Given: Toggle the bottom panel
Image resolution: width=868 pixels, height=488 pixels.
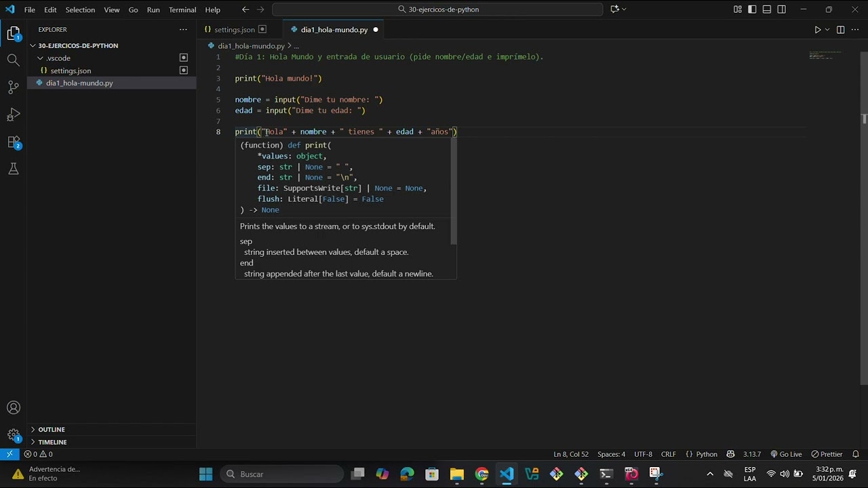Looking at the screenshot, I should 767,9.
